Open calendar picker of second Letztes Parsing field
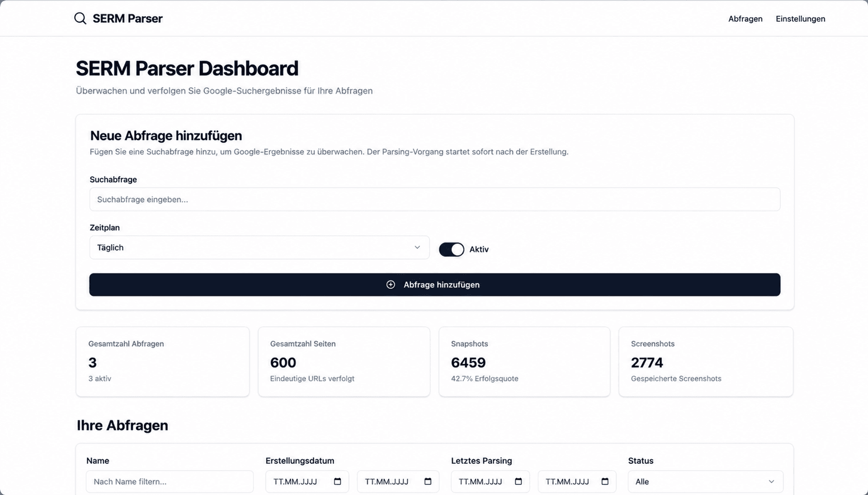Viewport: 868px width, 495px height. coord(605,481)
